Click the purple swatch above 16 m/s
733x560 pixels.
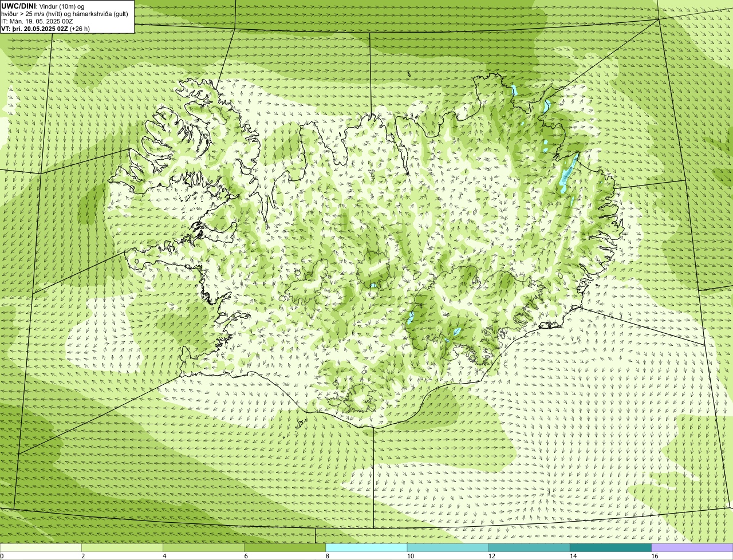click(692, 547)
